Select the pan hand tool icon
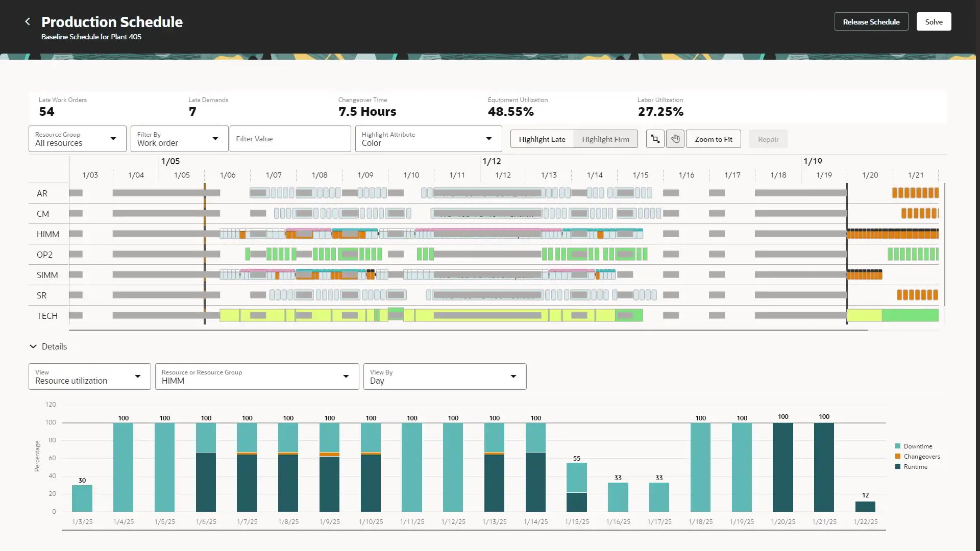The image size is (980, 551). (675, 139)
